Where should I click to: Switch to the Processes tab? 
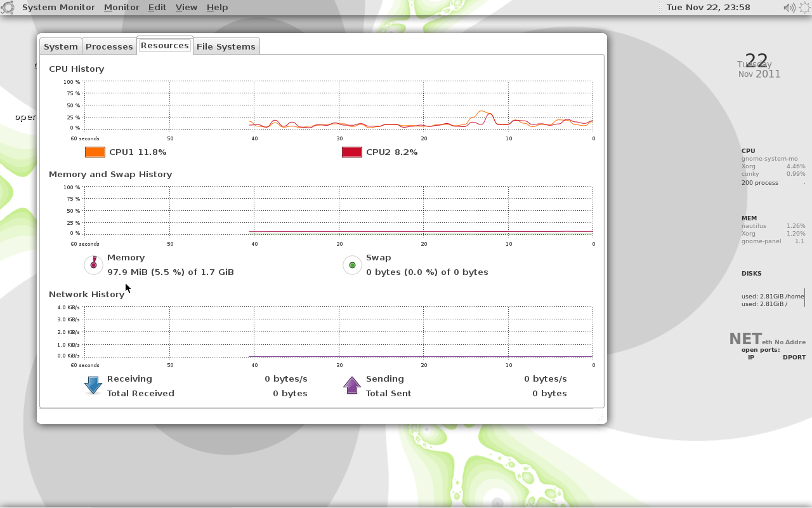pyautogui.click(x=109, y=46)
